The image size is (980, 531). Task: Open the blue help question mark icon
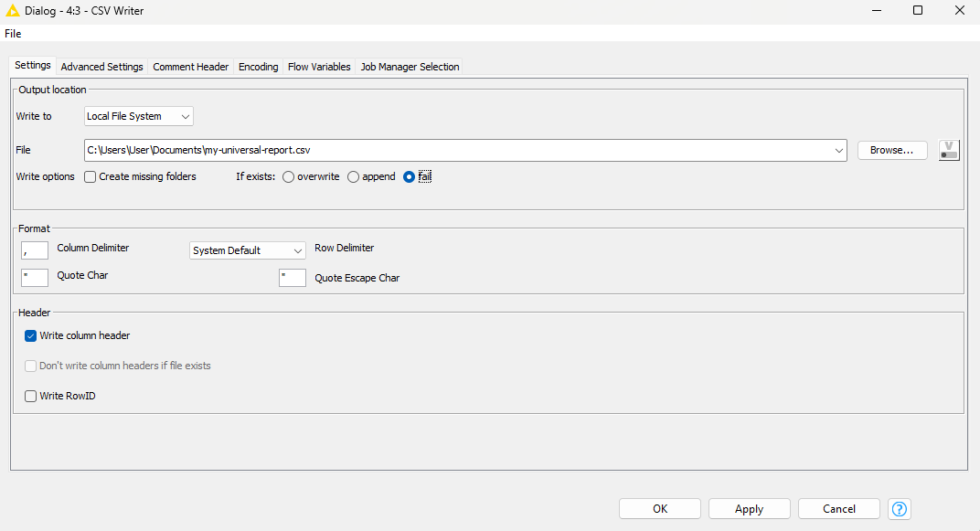[x=900, y=509]
